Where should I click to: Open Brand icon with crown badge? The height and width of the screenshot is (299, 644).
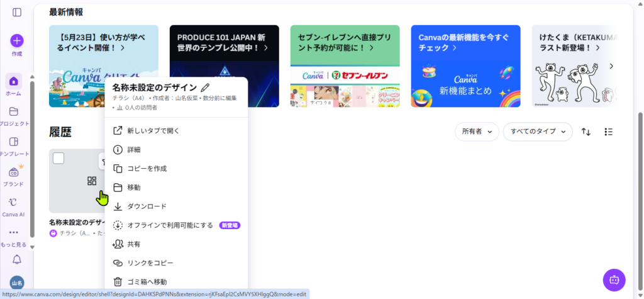pos(14,172)
